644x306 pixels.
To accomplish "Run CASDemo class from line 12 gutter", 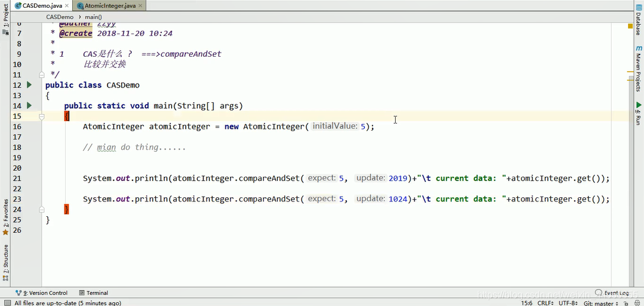I will point(29,85).
